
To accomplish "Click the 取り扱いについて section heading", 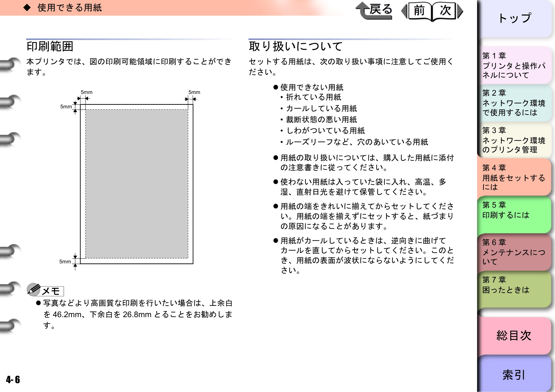I will coord(296,46).
